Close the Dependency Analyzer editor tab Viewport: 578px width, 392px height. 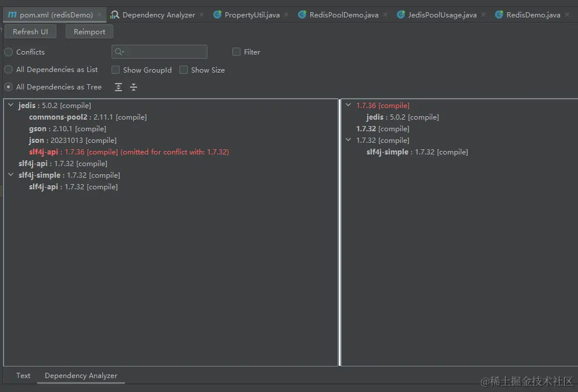202,15
